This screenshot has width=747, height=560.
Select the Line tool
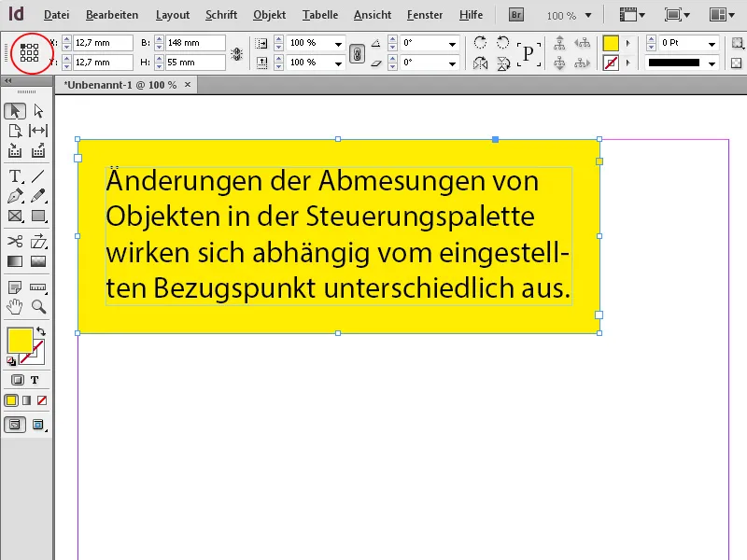pyautogui.click(x=38, y=176)
